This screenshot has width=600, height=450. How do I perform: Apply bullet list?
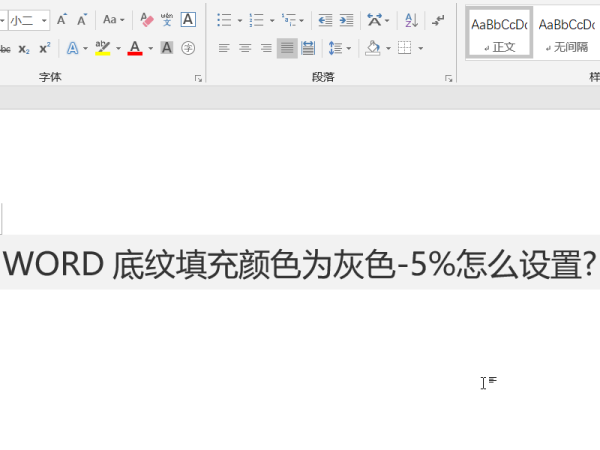point(224,20)
